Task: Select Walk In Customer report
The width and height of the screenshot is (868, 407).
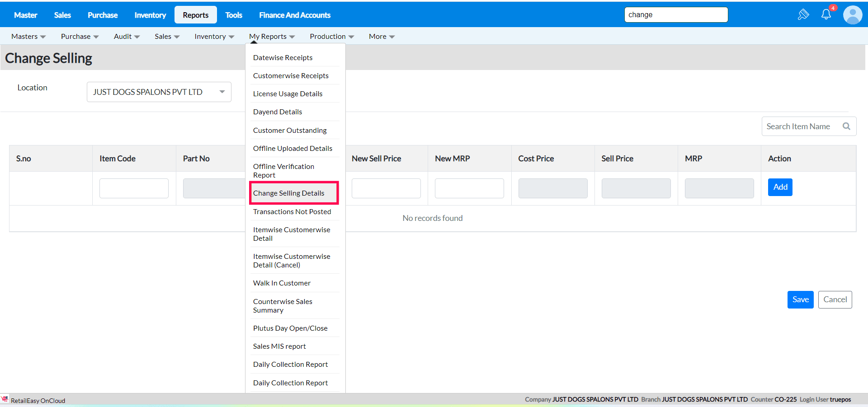Action: [x=282, y=283]
